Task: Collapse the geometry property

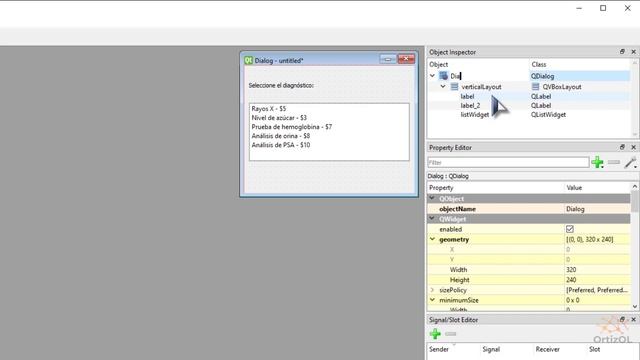Action: click(x=432, y=239)
